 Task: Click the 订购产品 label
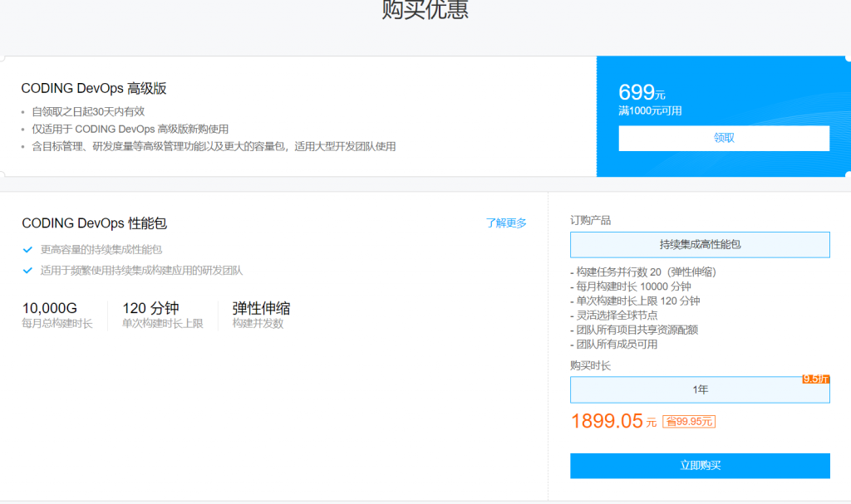(591, 220)
